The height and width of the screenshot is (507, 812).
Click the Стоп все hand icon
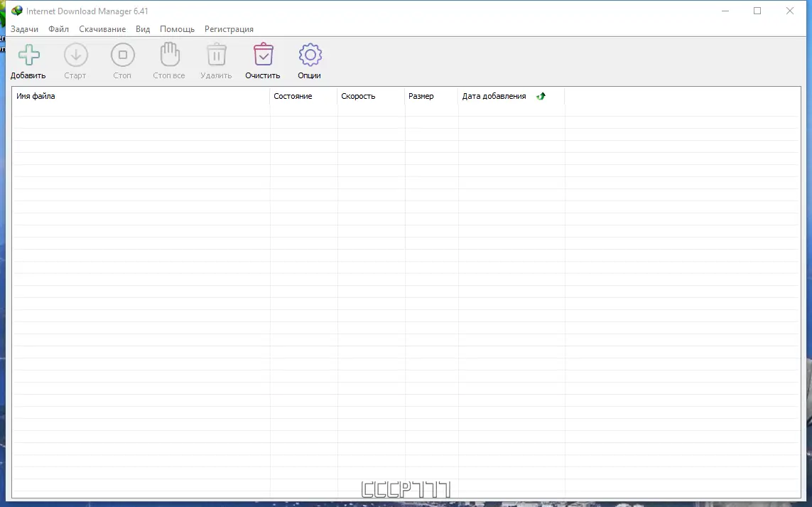(169, 55)
